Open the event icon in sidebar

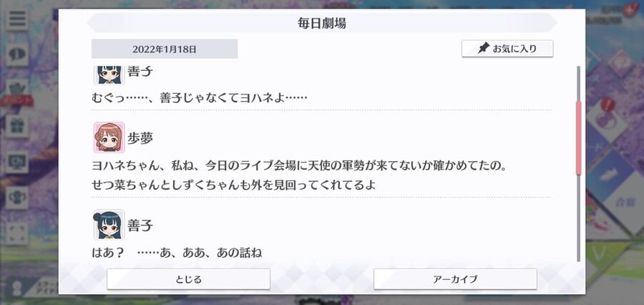(x=17, y=91)
